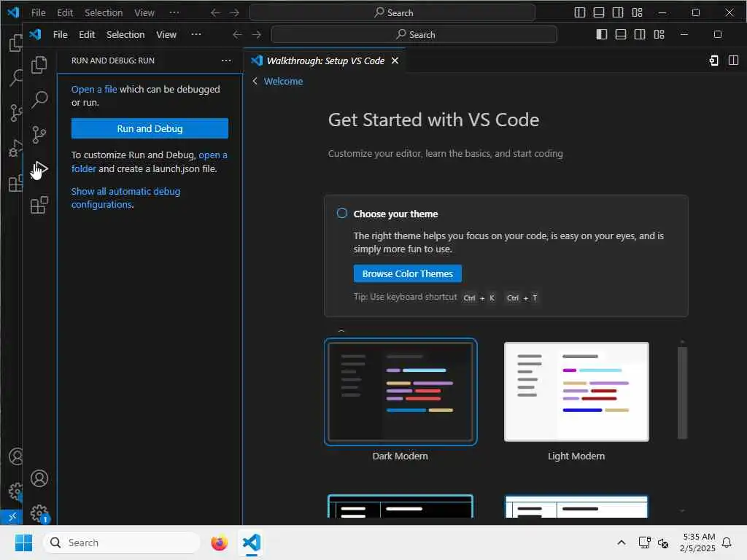Toggle Secondary Side Bar in front window
The image size is (747, 560).
[640, 34]
